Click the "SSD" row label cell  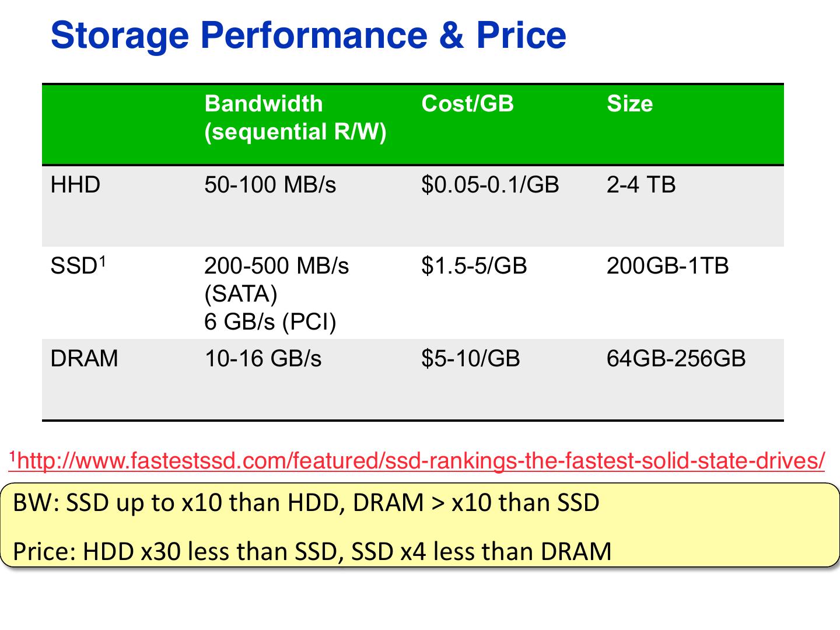coord(78,266)
